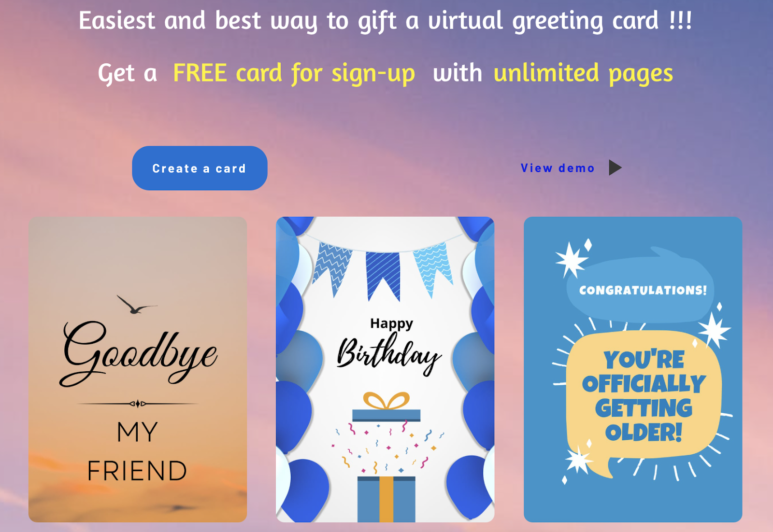Choose the blue Congratulations card template

pyautogui.click(x=633, y=369)
